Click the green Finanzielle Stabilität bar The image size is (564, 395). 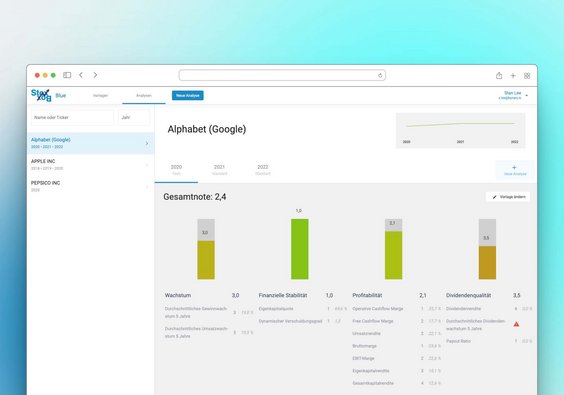[x=300, y=249]
